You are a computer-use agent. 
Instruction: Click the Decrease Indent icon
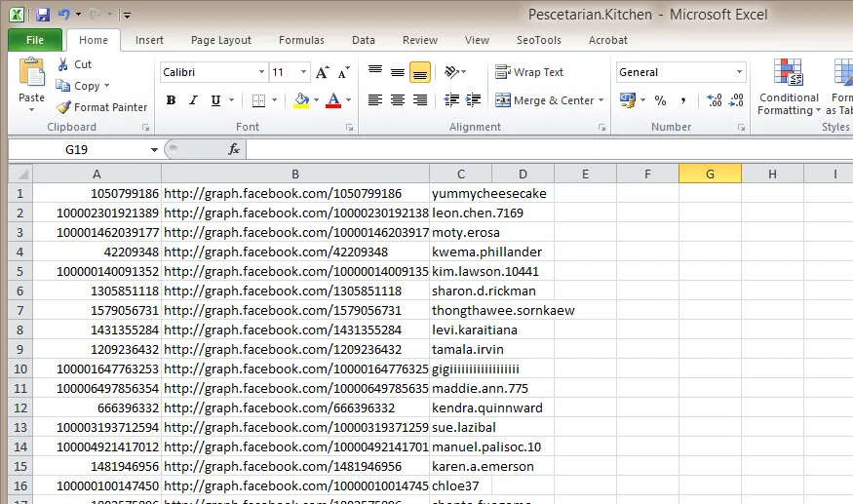coord(451,99)
